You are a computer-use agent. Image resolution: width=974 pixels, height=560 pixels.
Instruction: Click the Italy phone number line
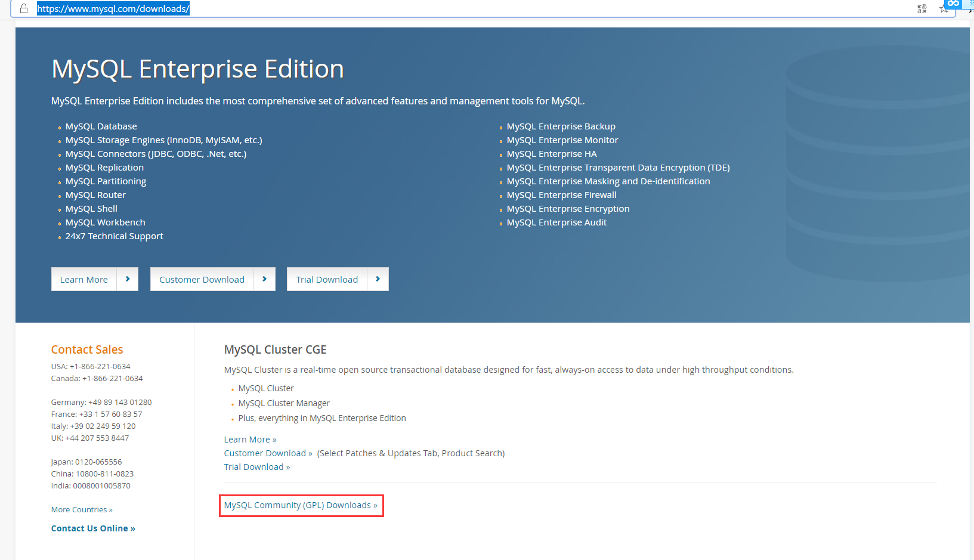click(x=94, y=426)
